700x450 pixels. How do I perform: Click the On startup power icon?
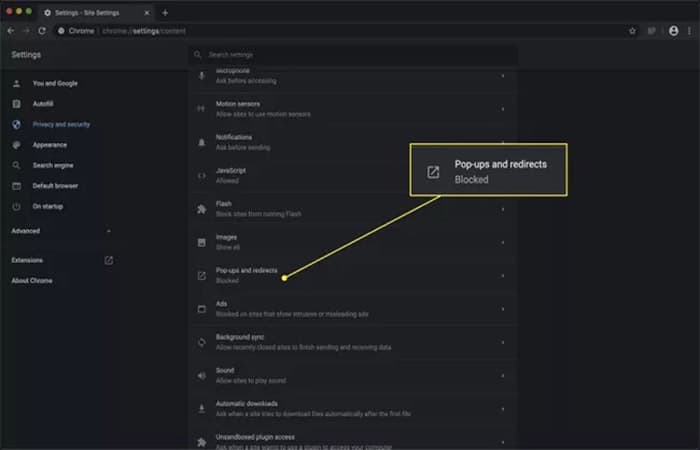pos(17,207)
